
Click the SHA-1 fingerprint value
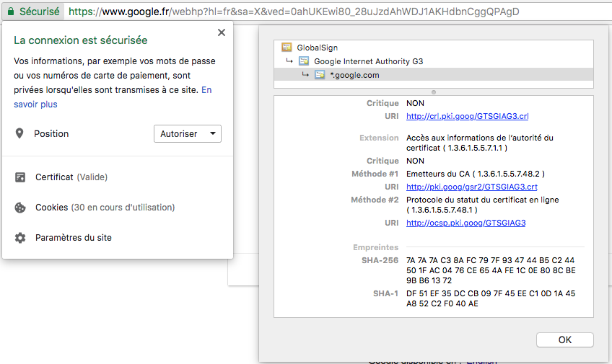pos(491,298)
